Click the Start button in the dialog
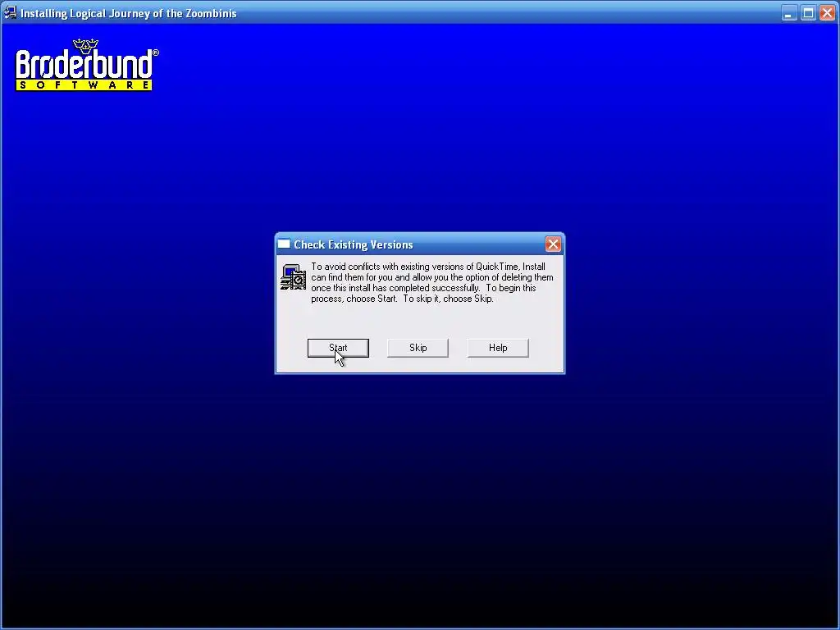 click(338, 348)
